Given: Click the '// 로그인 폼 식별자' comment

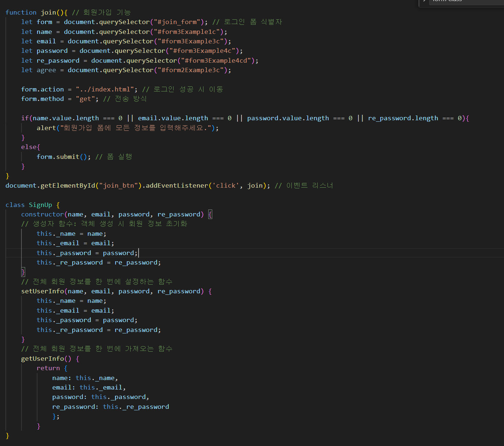Looking at the screenshot, I should (x=247, y=22).
